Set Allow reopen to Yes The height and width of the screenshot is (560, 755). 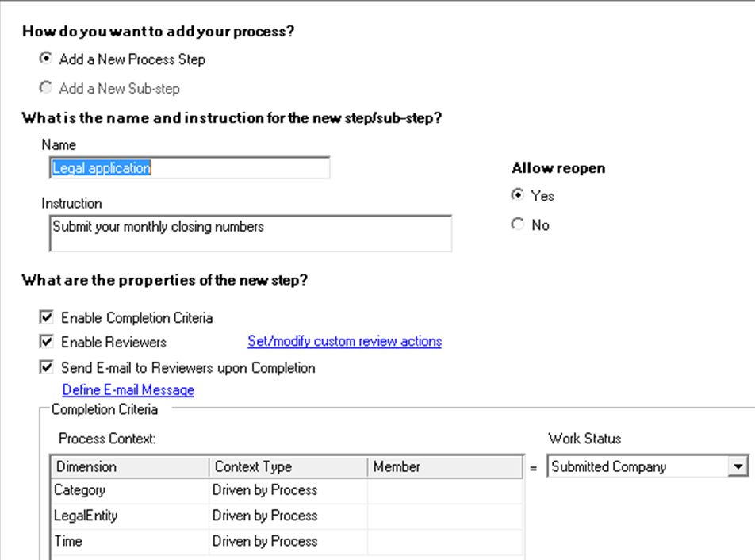tap(518, 195)
